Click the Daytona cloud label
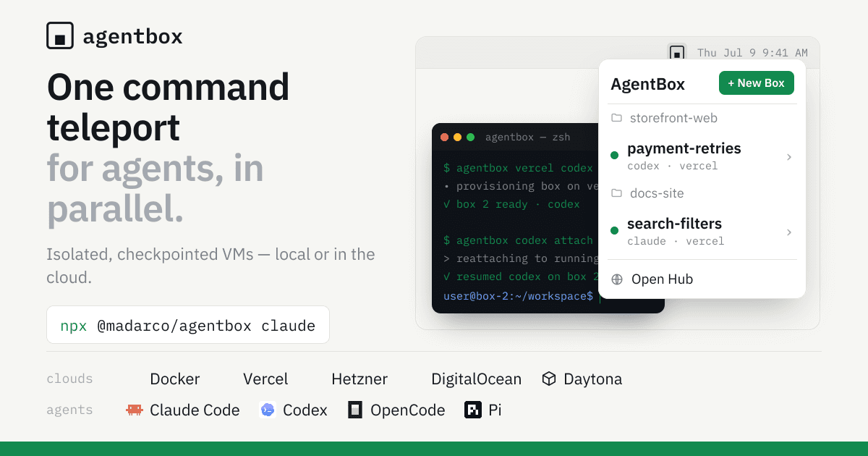The width and height of the screenshot is (868, 456). tap(592, 379)
